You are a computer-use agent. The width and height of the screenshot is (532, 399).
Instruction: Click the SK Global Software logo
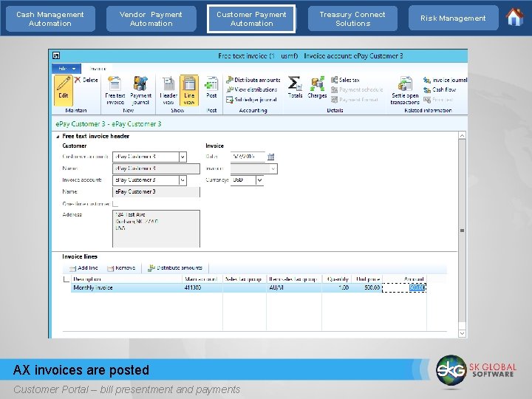click(476, 370)
